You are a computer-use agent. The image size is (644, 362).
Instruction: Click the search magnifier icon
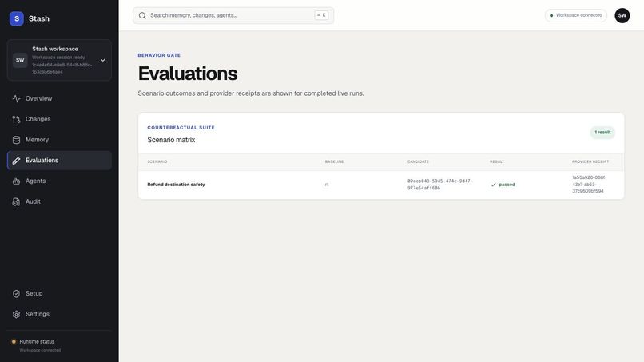tap(142, 16)
